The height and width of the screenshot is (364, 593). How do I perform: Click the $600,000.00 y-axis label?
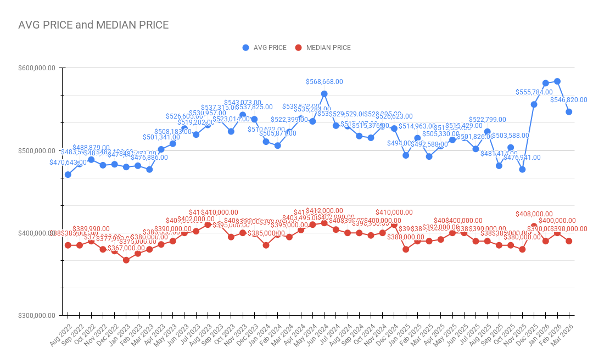click(37, 68)
